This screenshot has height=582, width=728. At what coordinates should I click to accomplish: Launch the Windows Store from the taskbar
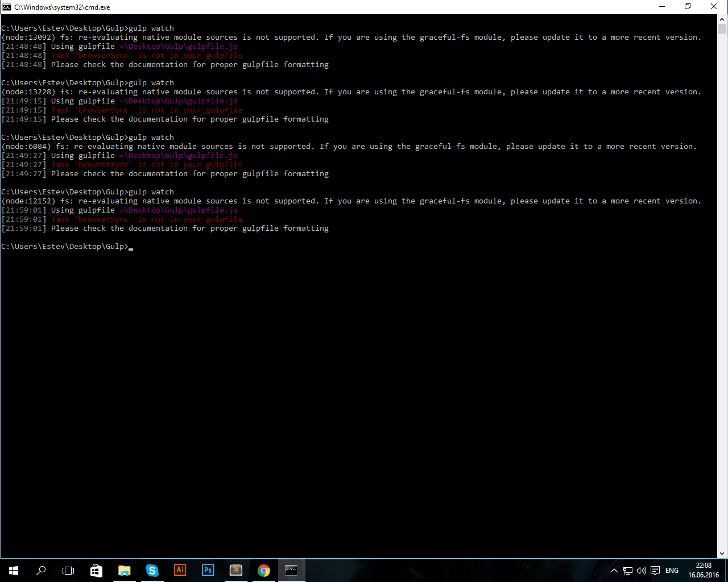coord(96,571)
